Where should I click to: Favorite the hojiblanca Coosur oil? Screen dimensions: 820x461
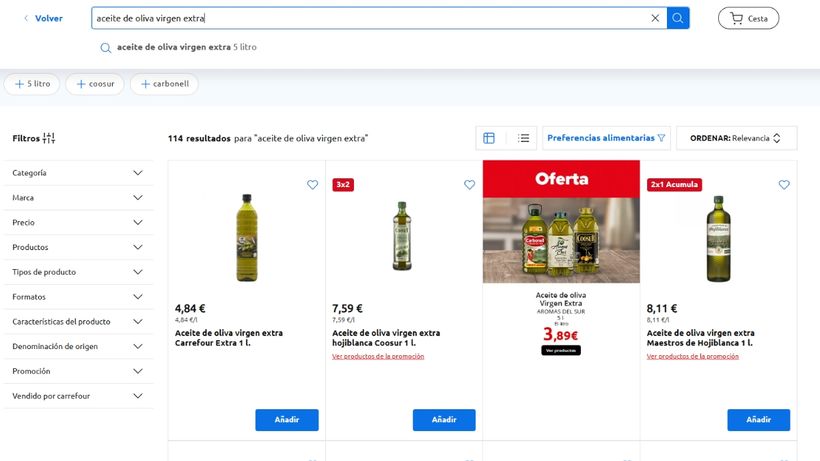(470, 185)
